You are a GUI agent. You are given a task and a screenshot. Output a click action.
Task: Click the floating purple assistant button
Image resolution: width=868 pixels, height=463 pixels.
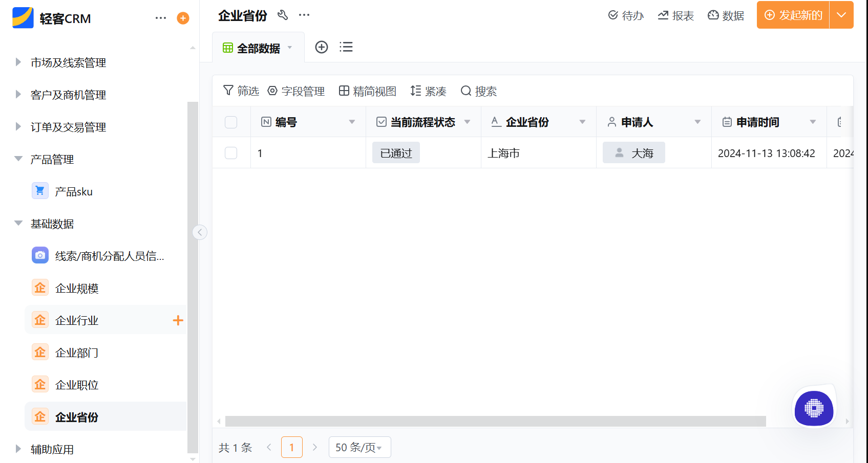(x=814, y=409)
